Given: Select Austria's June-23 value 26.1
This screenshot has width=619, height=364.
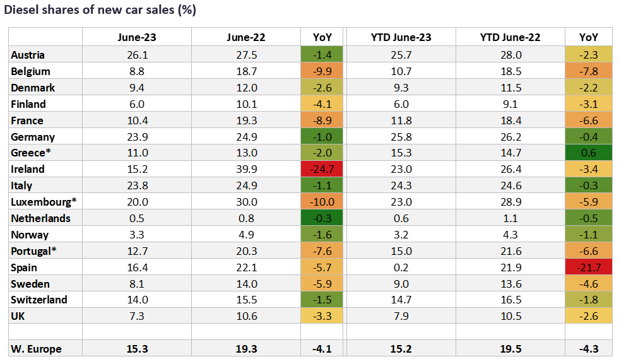Looking at the screenshot, I should click(137, 55).
